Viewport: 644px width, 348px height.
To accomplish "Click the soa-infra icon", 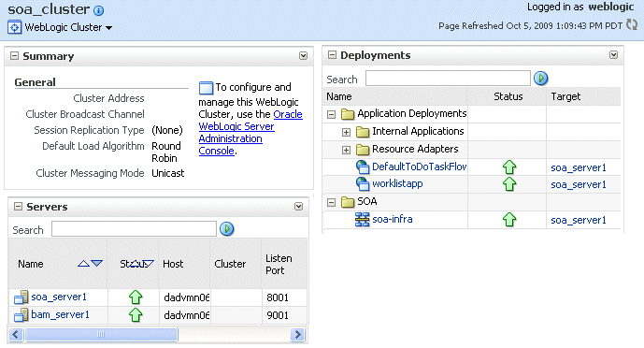I will (x=363, y=220).
